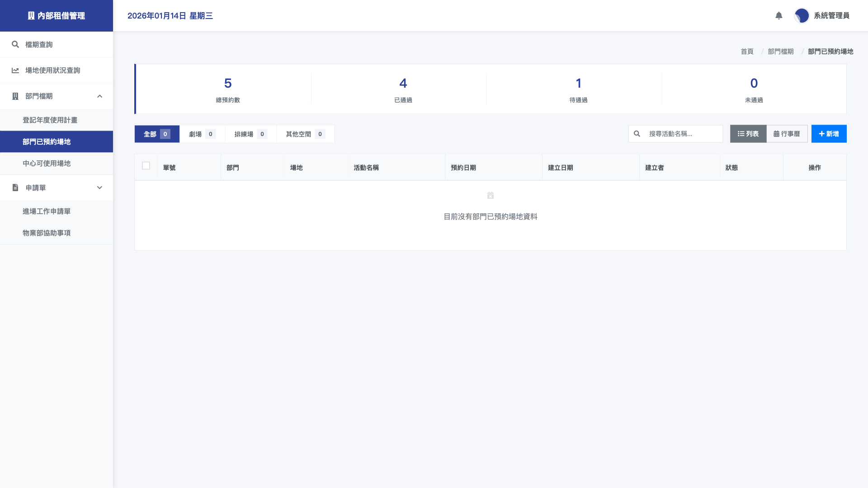Select the 劇場 filter tab

coord(202,134)
